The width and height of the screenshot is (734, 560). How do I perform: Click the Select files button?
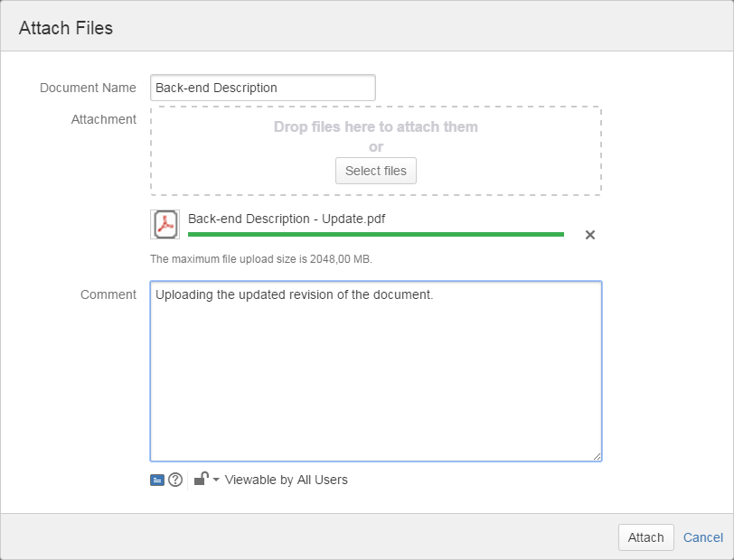pyautogui.click(x=375, y=171)
